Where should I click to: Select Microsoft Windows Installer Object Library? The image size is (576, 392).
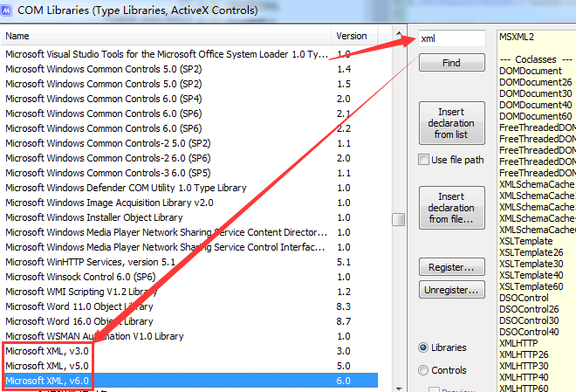click(189, 217)
